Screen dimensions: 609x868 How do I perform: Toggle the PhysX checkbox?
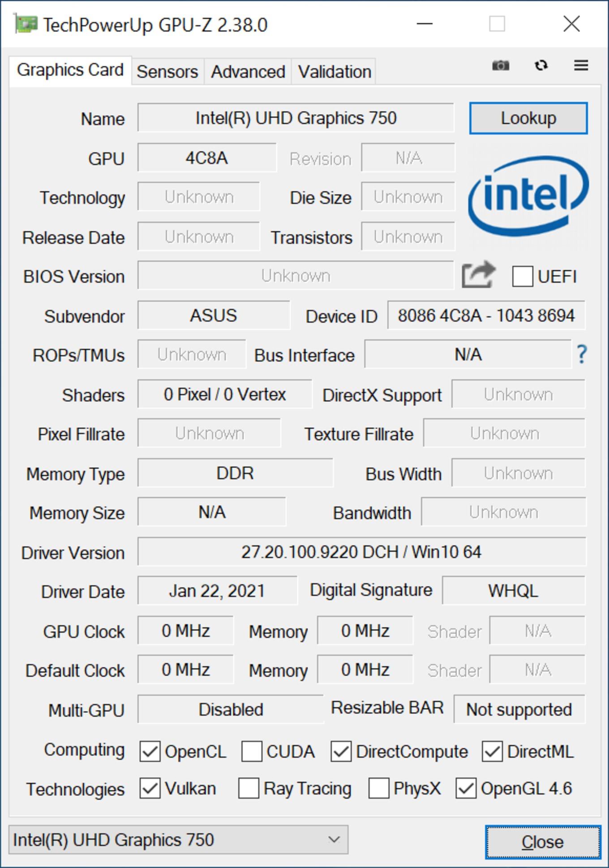tap(378, 788)
